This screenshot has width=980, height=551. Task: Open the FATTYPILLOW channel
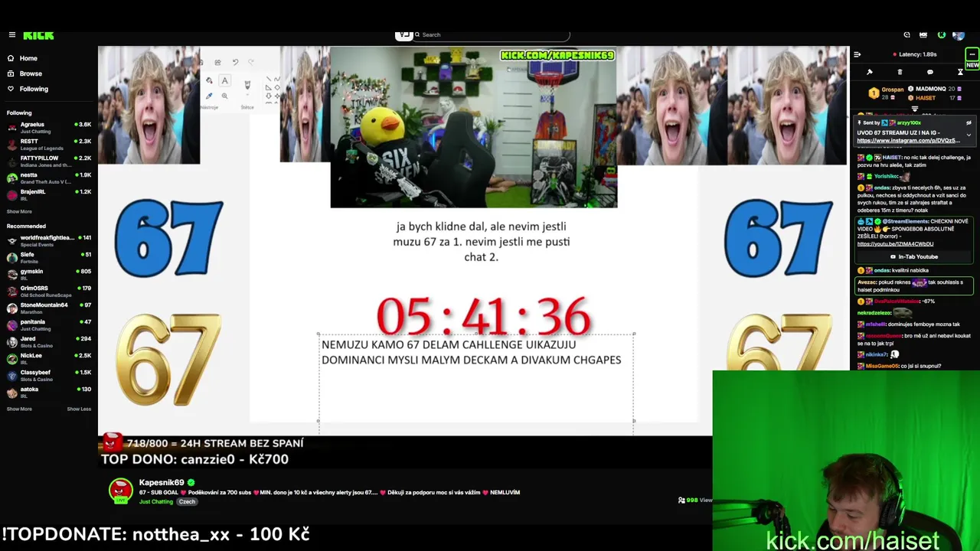(49, 161)
